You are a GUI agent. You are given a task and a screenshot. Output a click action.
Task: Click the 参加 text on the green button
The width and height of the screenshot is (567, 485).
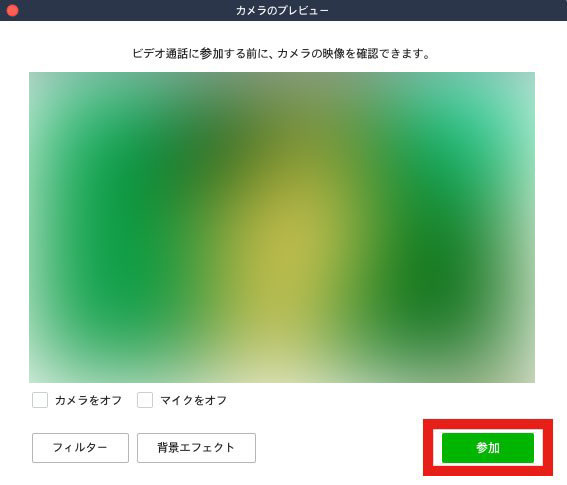click(x=488, y=448)
